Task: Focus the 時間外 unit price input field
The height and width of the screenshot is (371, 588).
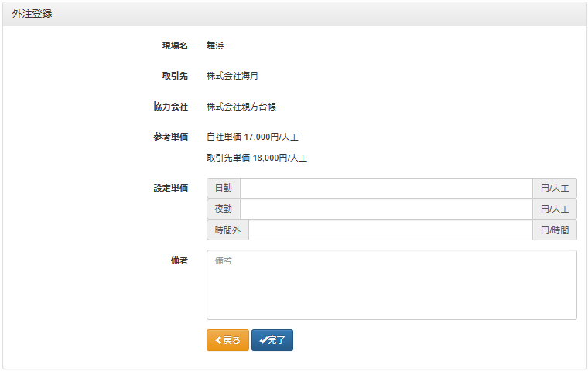Action: 391,230
